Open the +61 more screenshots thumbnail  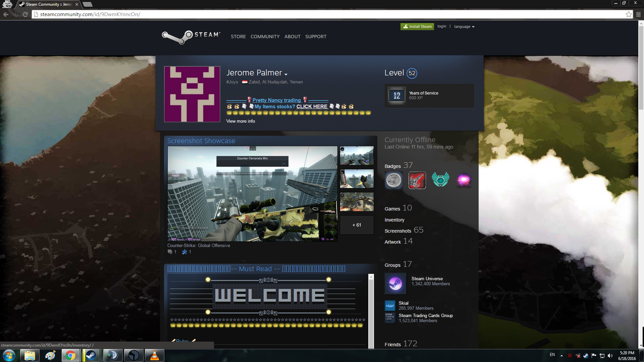357,225
